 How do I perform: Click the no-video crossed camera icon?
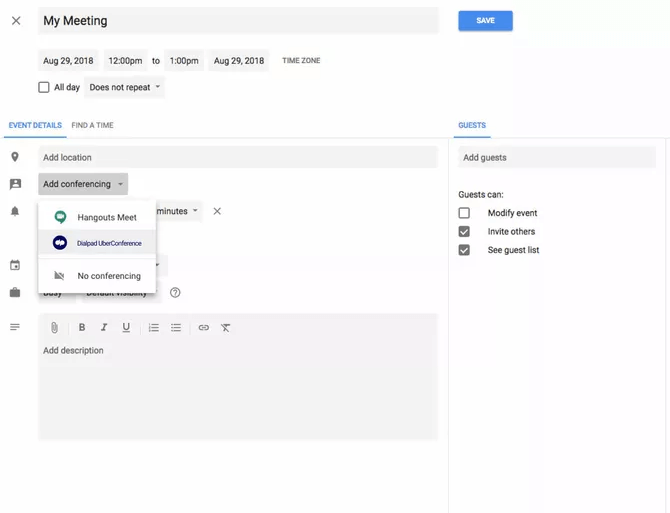pos(59,276)
